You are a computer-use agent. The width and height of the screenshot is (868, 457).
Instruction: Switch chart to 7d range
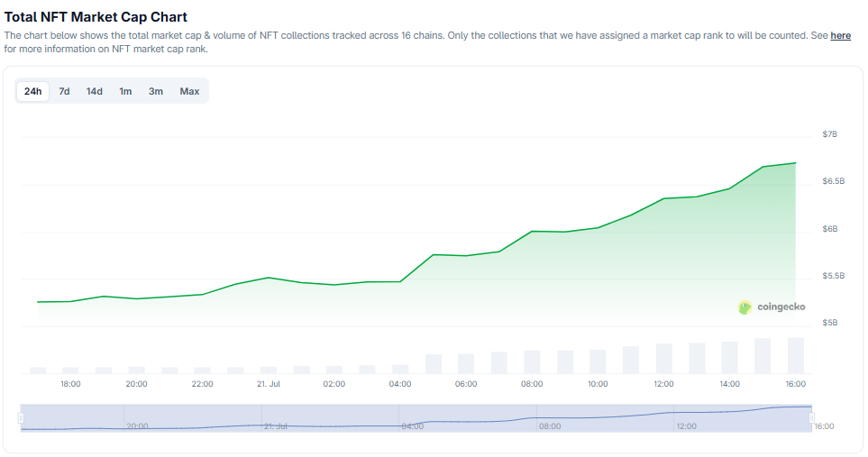tap(64, 91)
